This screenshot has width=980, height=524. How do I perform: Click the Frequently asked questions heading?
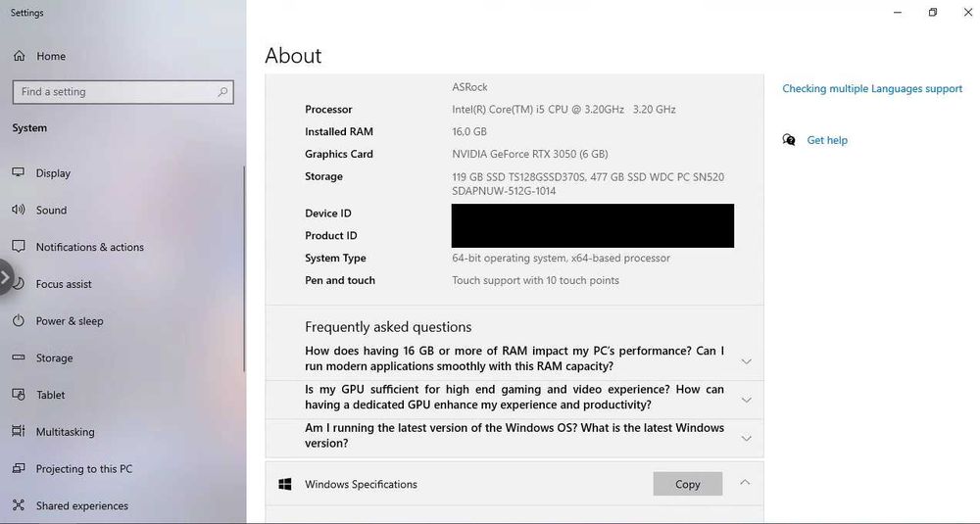click(388, 327)
